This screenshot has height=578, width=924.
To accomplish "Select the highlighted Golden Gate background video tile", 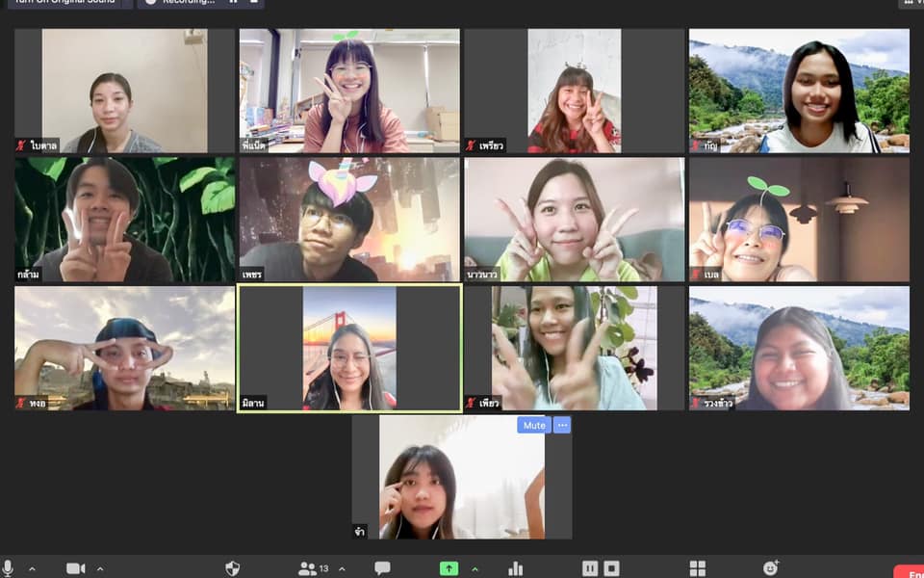I will tap(349, 349).
